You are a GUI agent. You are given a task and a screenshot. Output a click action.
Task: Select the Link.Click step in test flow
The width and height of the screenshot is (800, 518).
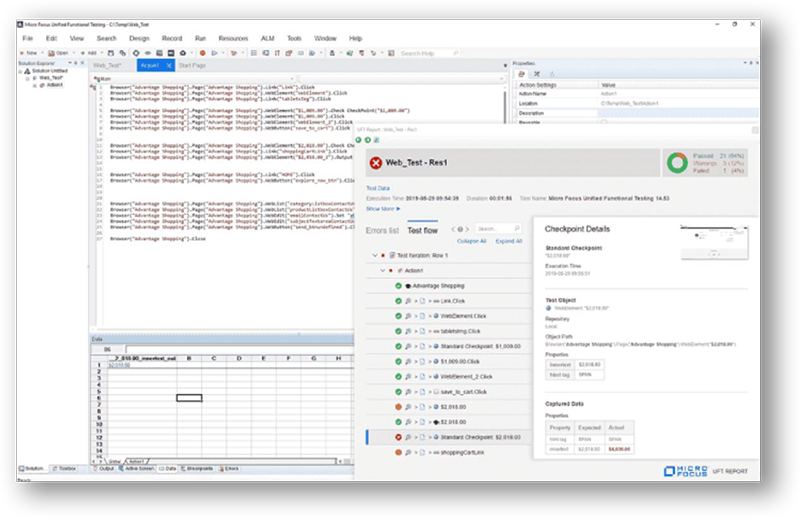[x=449, y=301]
